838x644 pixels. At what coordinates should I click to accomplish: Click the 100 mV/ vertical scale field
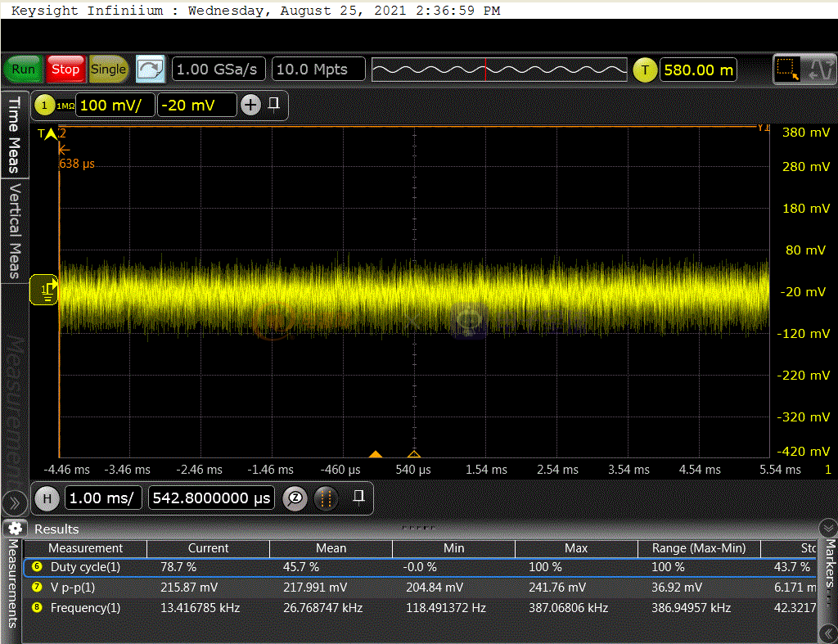pyautogui.click(x=116, y=105)
